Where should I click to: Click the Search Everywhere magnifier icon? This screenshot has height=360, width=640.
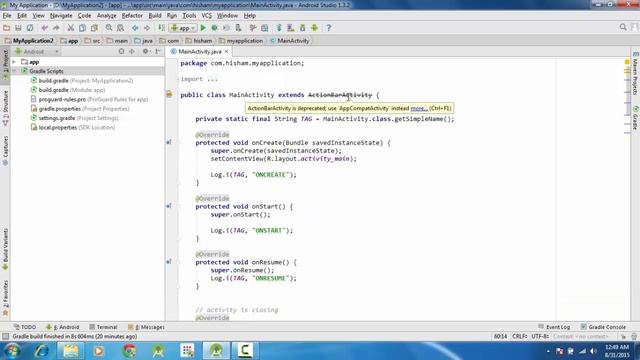click(623, 27)
